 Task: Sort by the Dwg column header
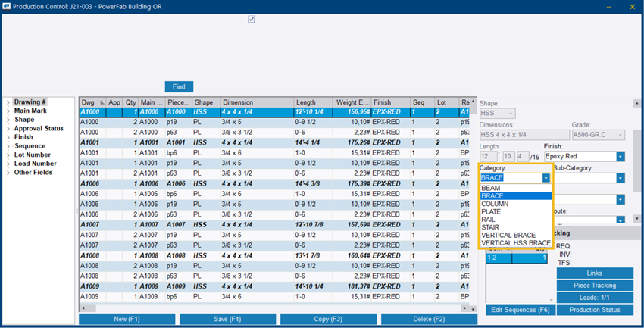(89, 102)
